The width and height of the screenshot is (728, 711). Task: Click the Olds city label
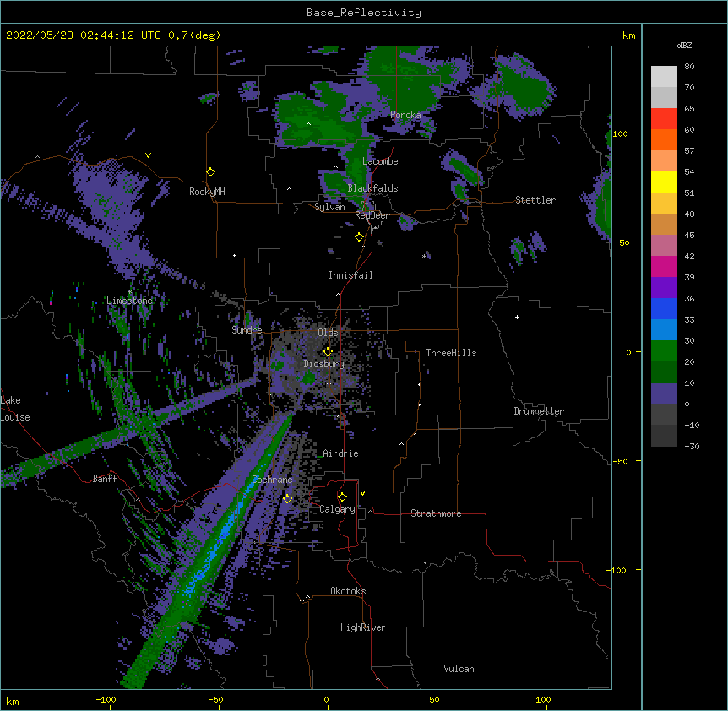(328, 333)
